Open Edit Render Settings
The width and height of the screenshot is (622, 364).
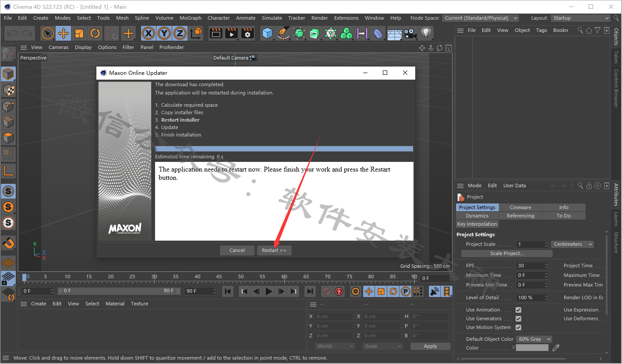click(247, 33)
